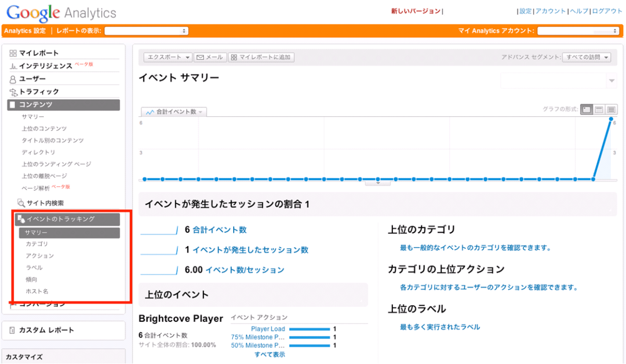Select カテゴリ under イベントのトラッキング
This screenshot has width=626, height=364.
coord(37,244)
